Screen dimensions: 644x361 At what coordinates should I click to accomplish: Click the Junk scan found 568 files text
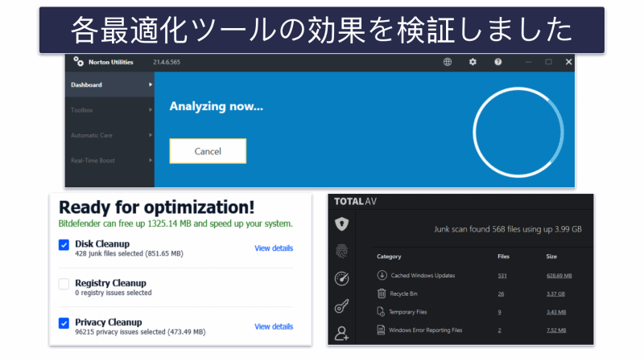click(508, 229)
